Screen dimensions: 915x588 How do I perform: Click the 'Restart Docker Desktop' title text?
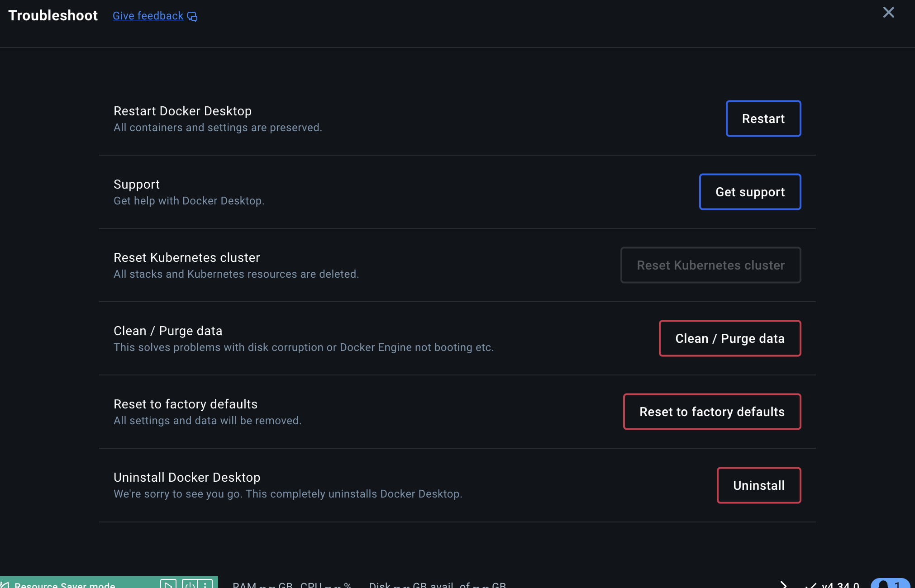point(182,111)
